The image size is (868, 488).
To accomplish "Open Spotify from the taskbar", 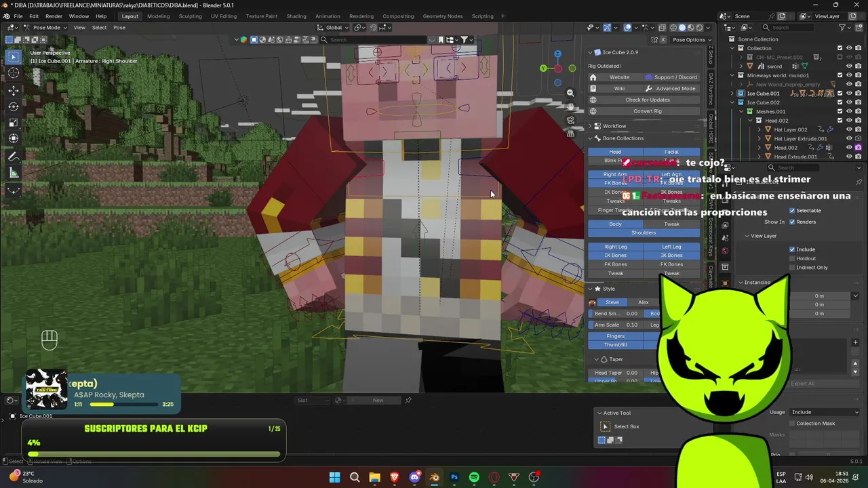I will [474, 477].
